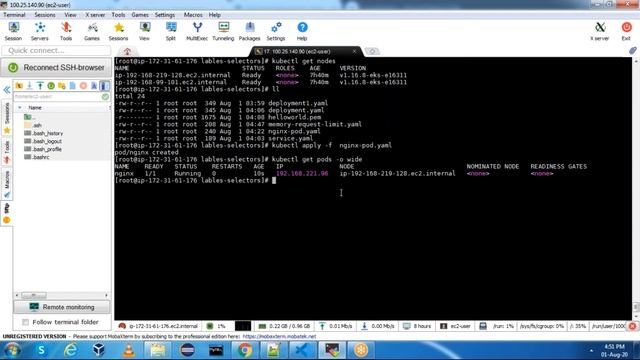Select the .bashrc file
Screen dimensions: 640x360
click(36, 157)
